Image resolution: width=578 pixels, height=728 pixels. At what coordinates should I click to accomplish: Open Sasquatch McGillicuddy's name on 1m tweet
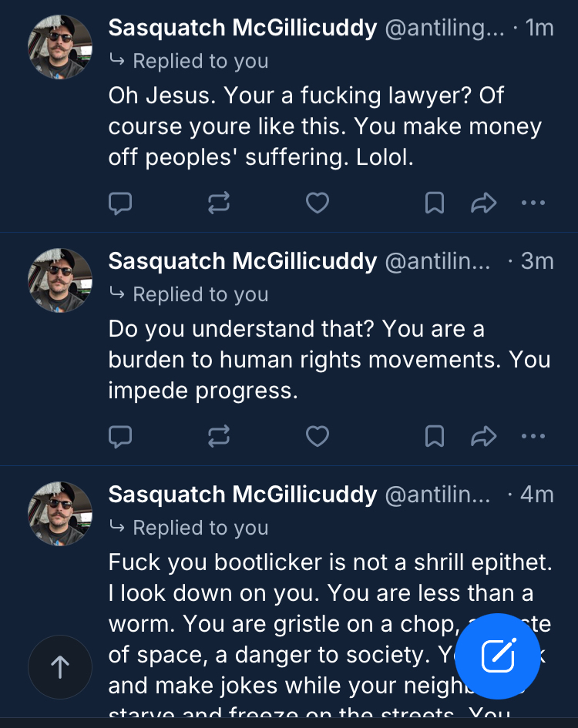coord(242,29)
